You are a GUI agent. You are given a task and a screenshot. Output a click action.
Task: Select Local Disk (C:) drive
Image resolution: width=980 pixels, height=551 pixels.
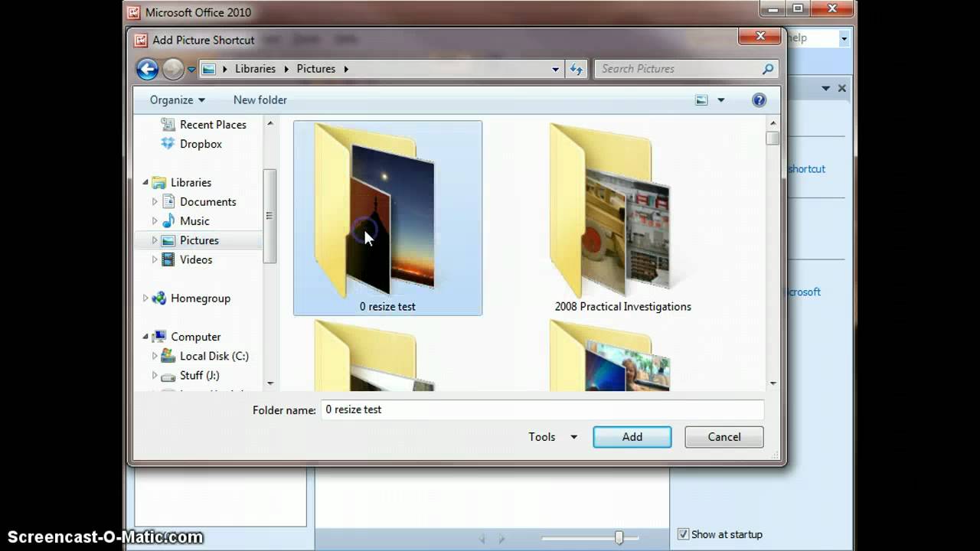click(214, 356)
